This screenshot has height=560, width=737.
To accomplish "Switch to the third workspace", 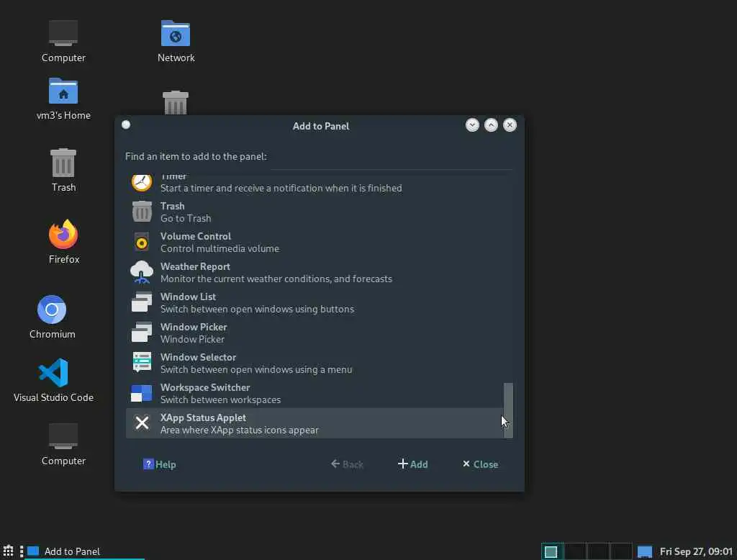I will click(x=598, y=551).
